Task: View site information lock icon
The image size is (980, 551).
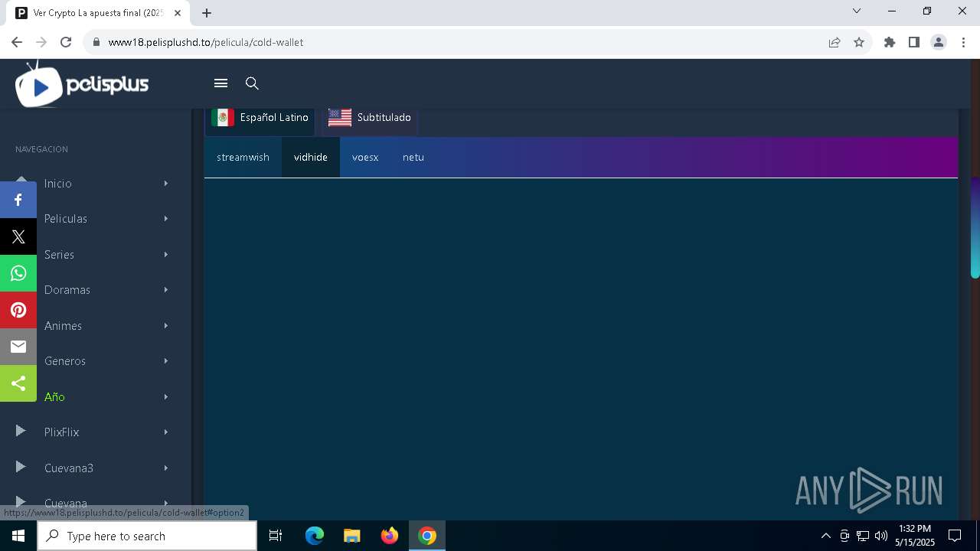Action: [x=96, y=42]
